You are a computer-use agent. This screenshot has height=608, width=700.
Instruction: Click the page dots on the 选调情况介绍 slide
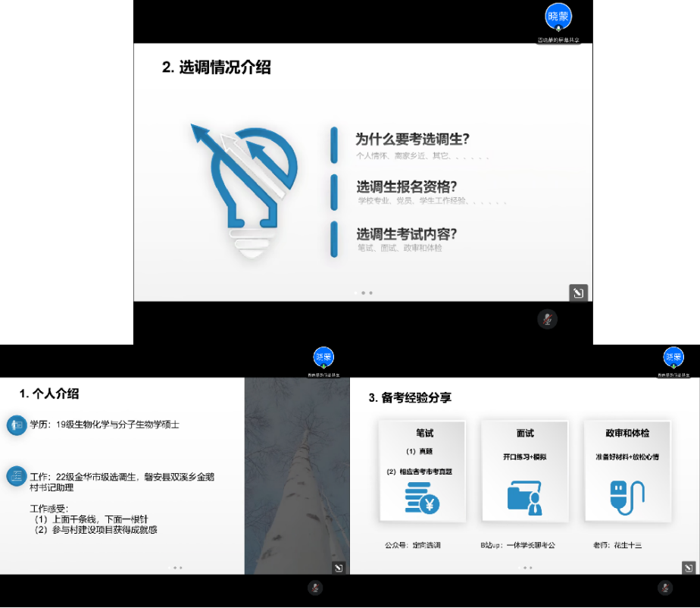point(363,293)
